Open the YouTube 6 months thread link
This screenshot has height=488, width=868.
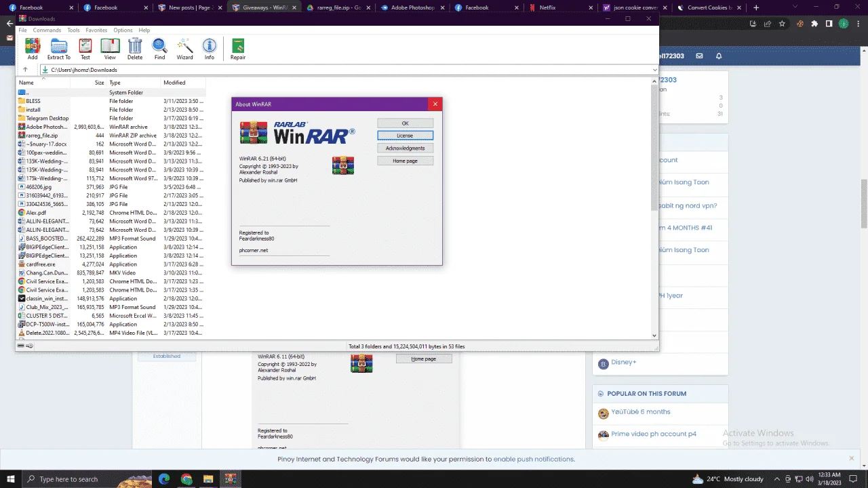pos(641,411)
